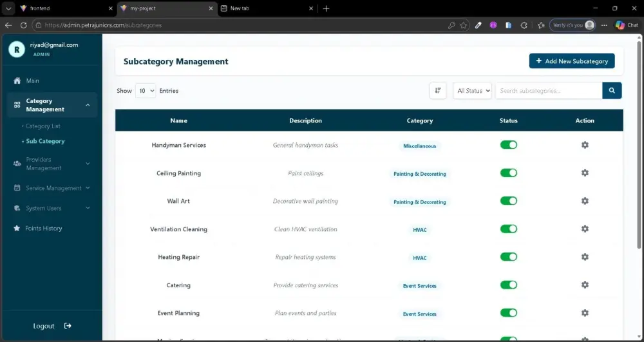The image size is (644, 342).
Task: Toggle status for Catering
Action: pyautogui.click(x=509, y=285)
